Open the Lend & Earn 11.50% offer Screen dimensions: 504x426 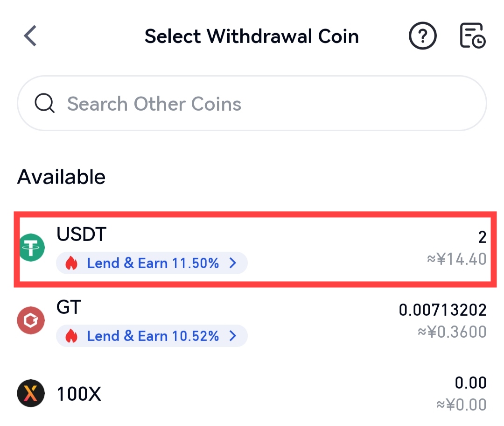[152, 263]
